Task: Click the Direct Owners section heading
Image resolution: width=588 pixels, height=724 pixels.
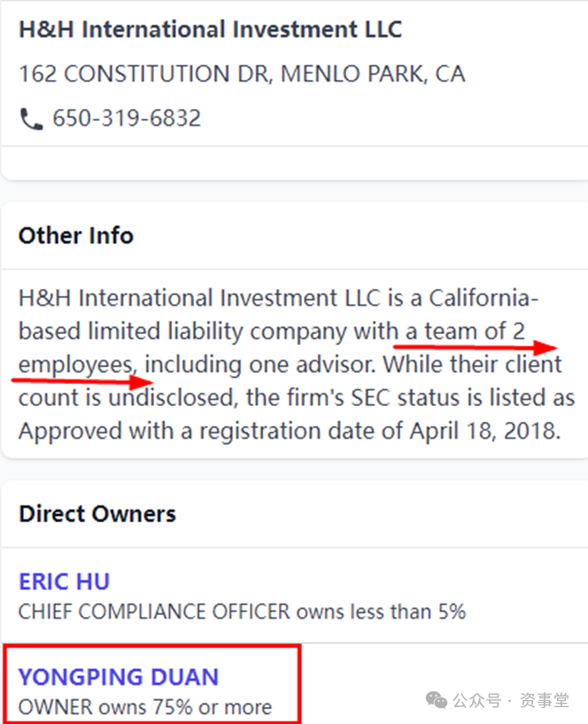Action: (x=97, y=514)
